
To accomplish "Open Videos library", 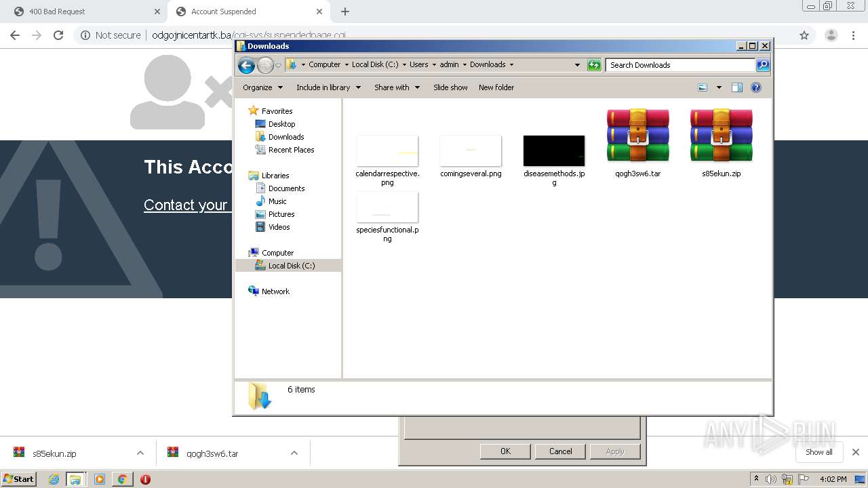I will click(279, 227).
